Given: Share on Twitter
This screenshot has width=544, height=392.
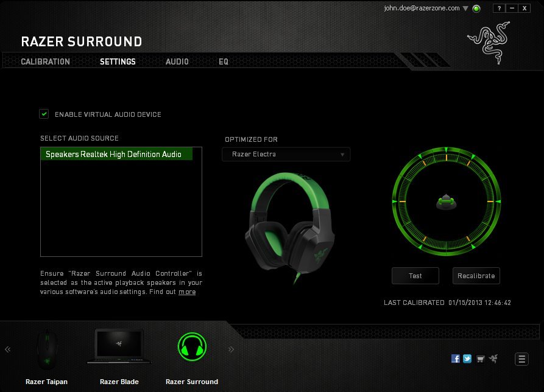Looking at the screenshot, I should click(x=467, y=359).
